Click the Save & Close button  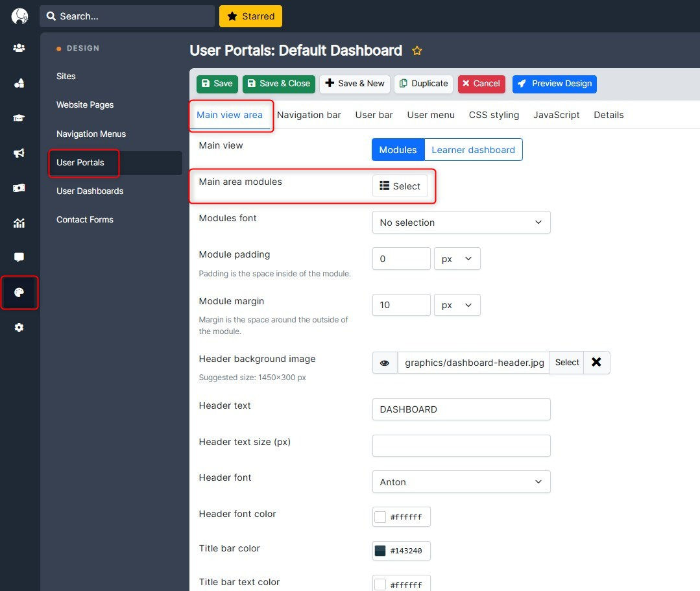point(279,84)
